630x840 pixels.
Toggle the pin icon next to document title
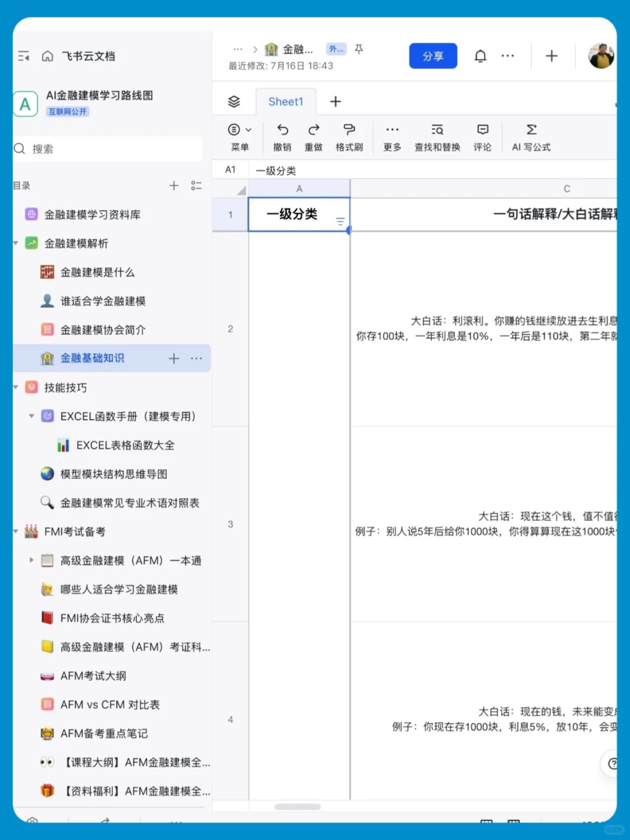click(x=358, y=50)
